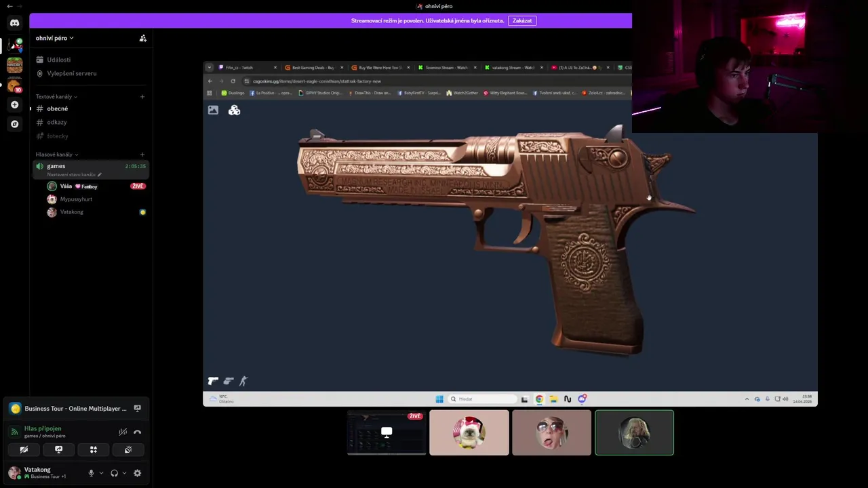Screen dimensions: 868x488
Task: Click the Add a Server plus icon
Action: point(14,104)
